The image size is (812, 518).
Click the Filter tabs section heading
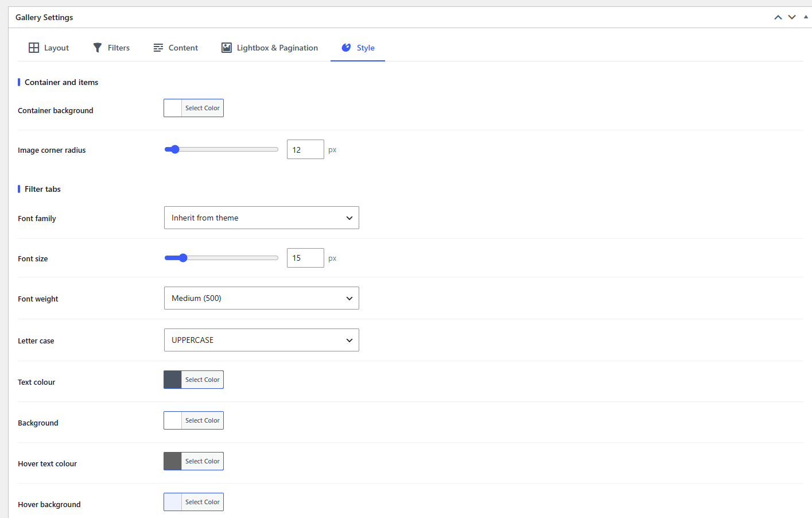click(x=42, y=189)
